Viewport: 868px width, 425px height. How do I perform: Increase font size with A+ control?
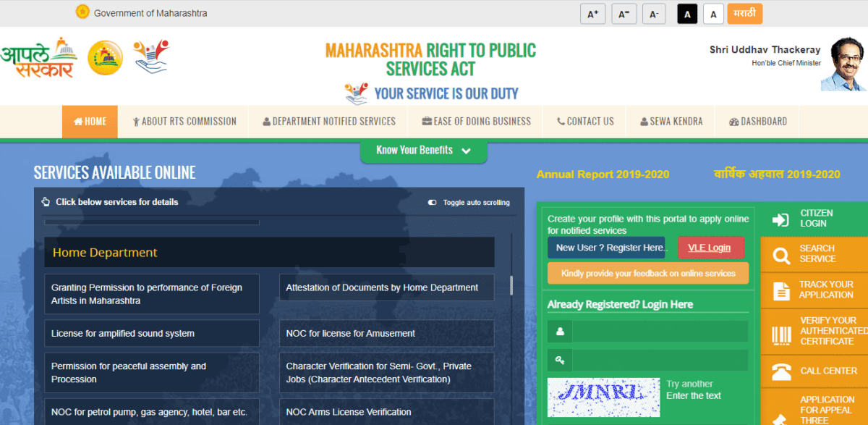(592, 13)
